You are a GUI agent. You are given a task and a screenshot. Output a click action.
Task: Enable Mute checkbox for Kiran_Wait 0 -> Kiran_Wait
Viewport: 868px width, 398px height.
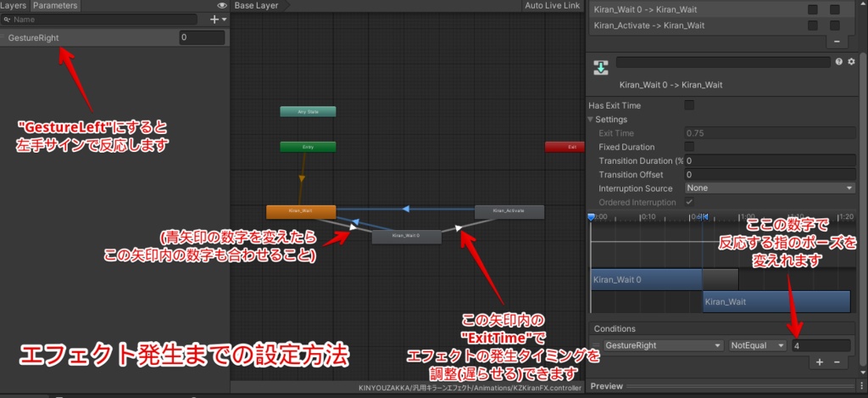[x=835, y=9]
